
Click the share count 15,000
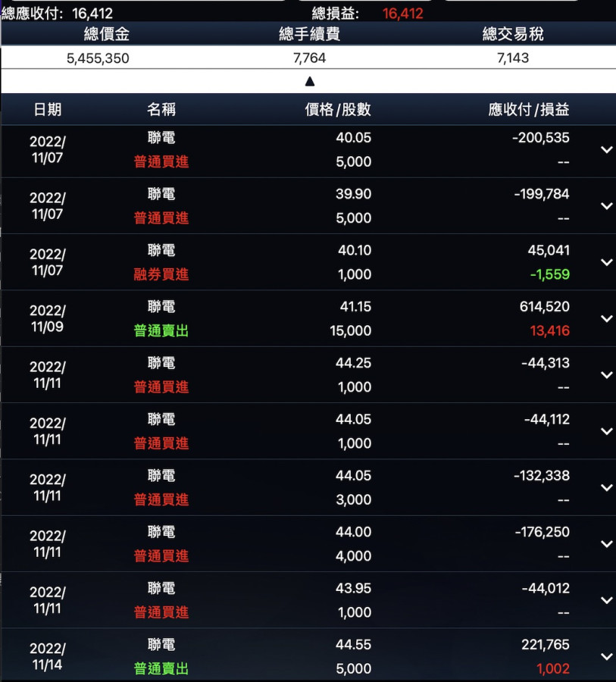351,330
